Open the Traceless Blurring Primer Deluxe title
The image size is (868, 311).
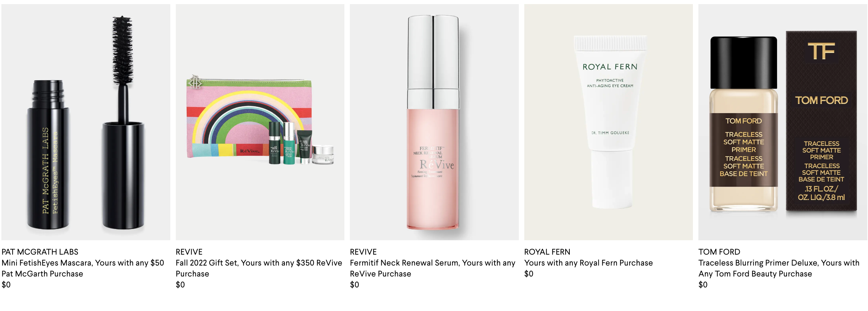point(779,268)
